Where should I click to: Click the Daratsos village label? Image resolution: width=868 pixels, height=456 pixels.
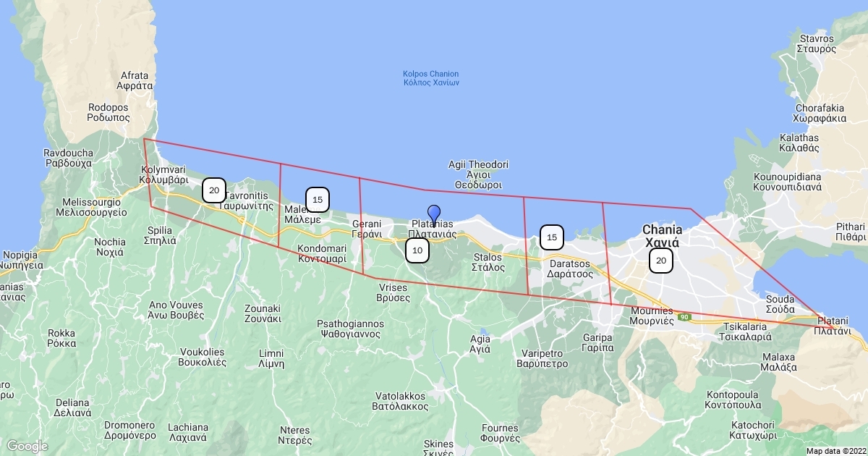[x=570, y=269]
